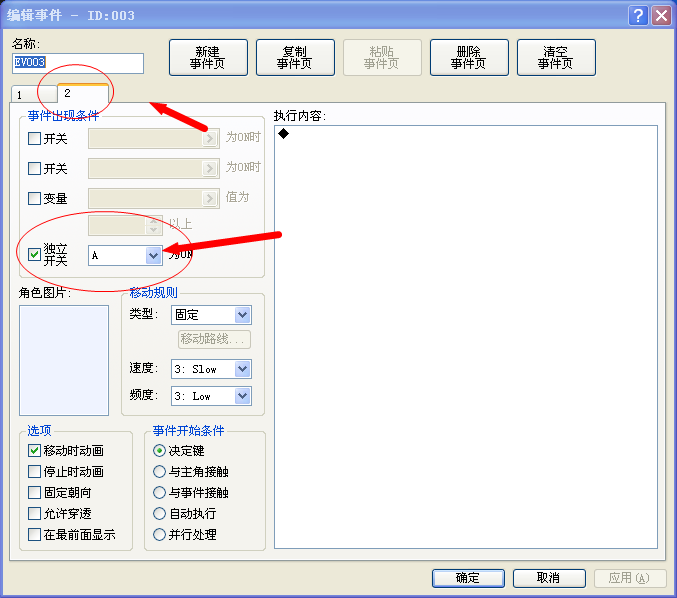This screenshot has width=677, height=598.
Task: Click the 名称 input field
Action: pos(78,63)
